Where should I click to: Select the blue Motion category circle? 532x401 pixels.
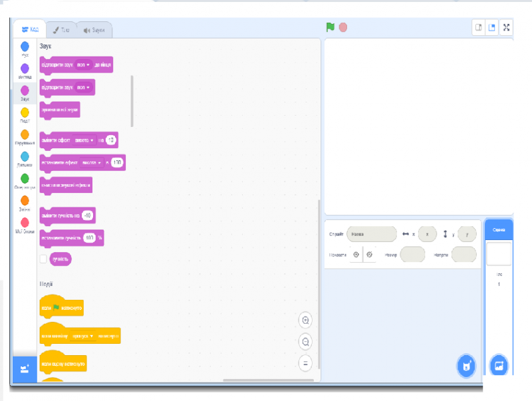[x=25, y=46]
